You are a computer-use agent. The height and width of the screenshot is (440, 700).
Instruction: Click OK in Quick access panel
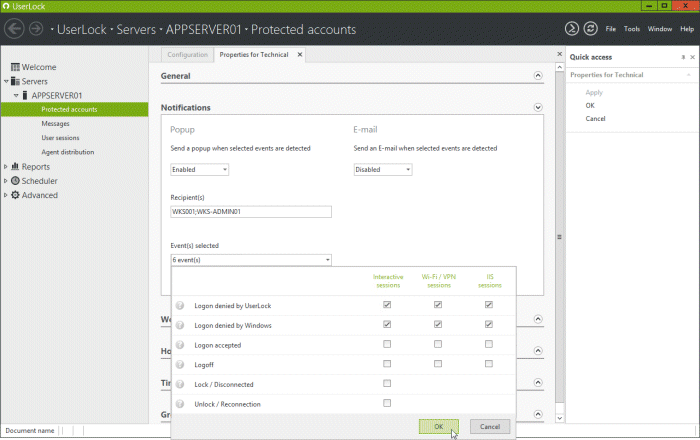point(590,105)
